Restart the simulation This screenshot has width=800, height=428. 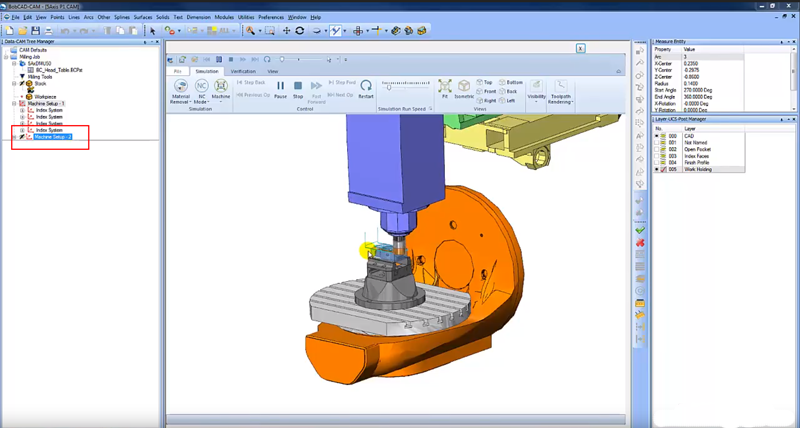point(366,89)
